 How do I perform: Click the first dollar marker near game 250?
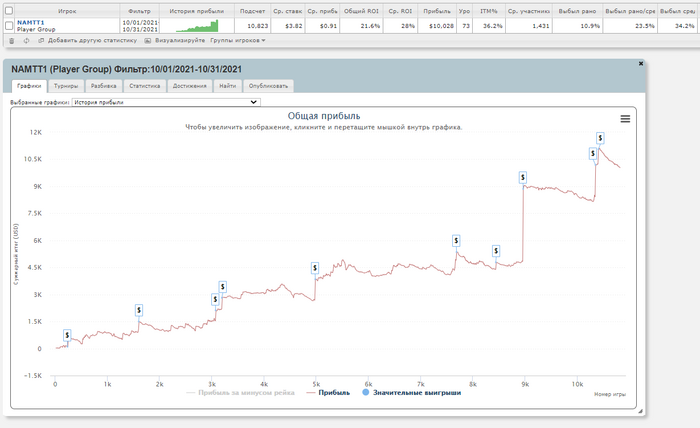pos(67,335)
